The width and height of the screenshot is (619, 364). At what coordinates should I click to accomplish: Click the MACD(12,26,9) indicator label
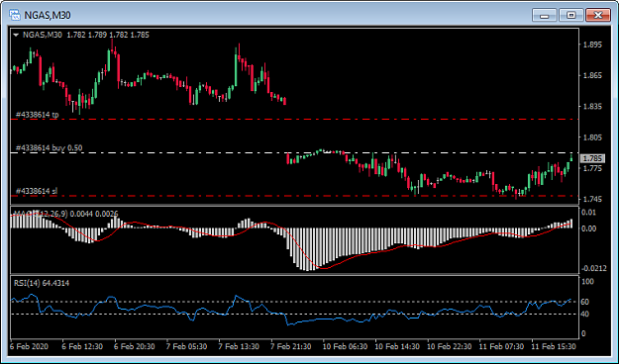(x=65, y=214)
